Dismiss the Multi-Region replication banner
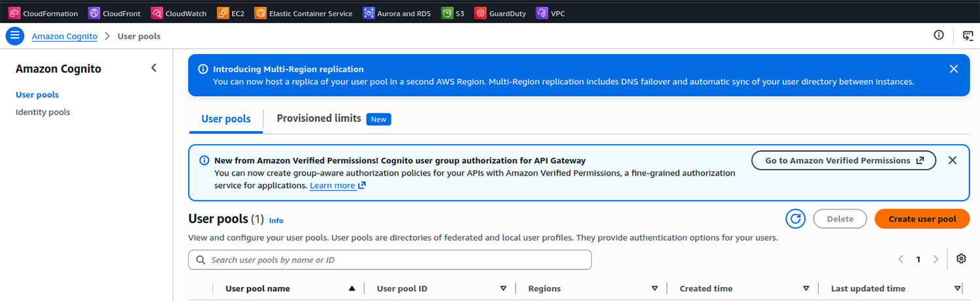The height and width of the screenshot is (302, 980). 954,68
